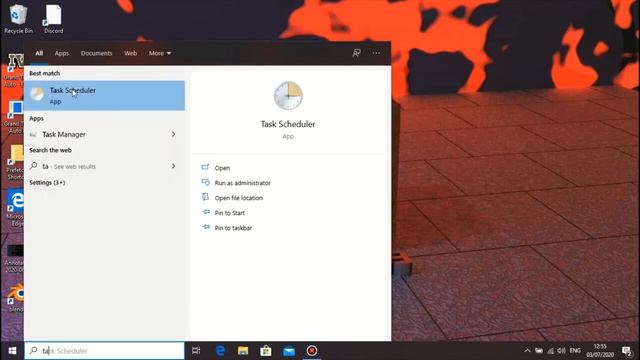Click the Run as administrator shield icon
Viewport: 640px width, 360px height.
(x=205, y=182)
